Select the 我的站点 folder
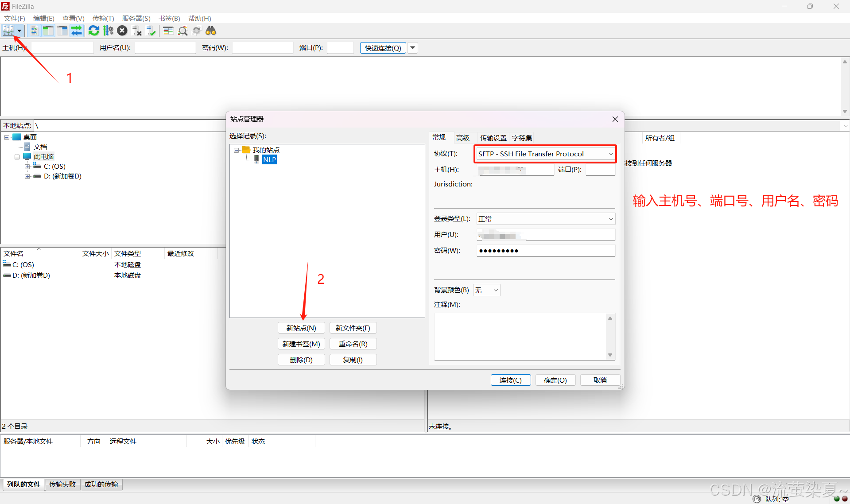Image resolution: width=850 pixels, height=504 pixels. (266, 150)
